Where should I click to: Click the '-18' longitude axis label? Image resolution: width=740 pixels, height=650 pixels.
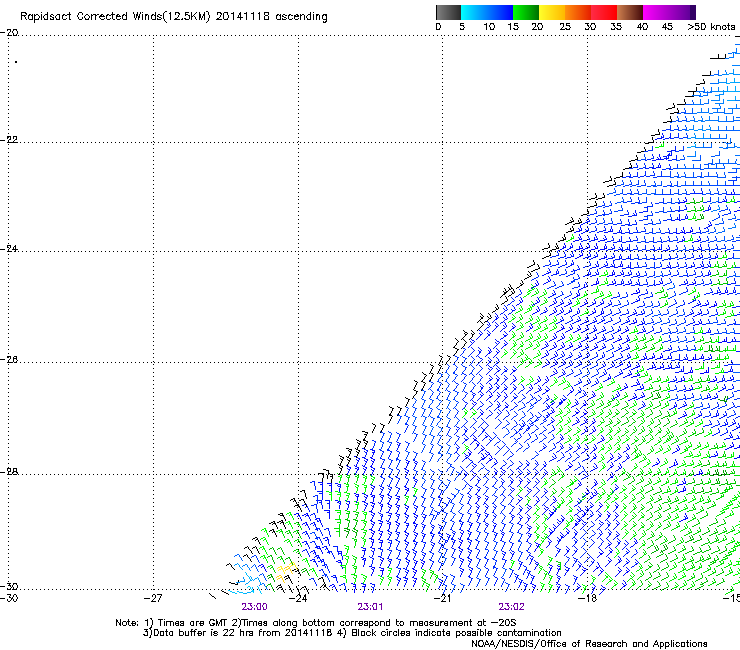pyautogui.click(x=588, y=599)
